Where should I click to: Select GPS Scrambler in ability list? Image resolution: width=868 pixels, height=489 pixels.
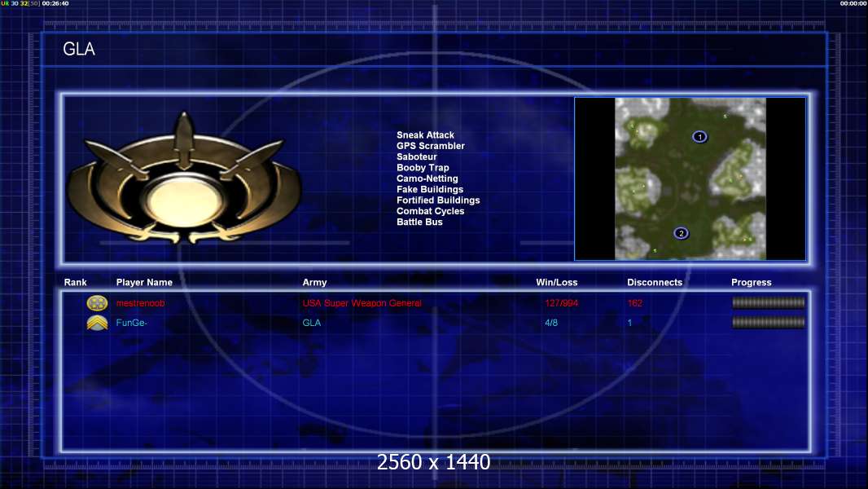[x=430, y=146]
